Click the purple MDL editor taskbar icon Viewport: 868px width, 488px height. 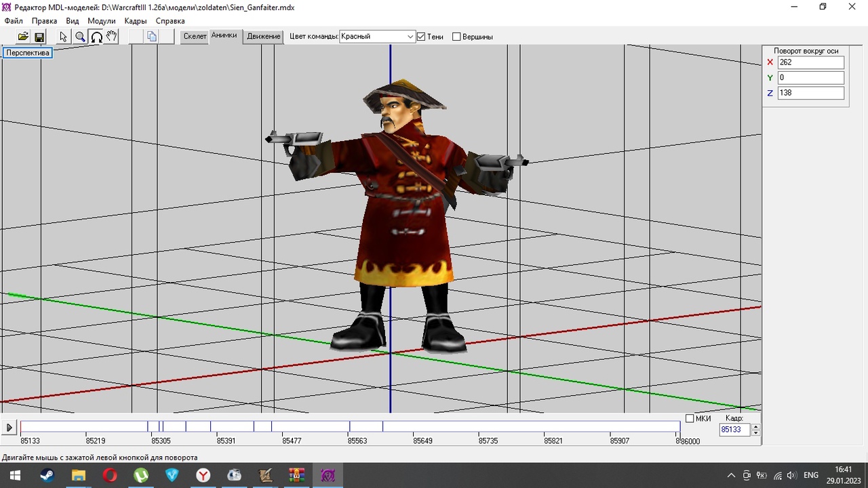(328, 475)
